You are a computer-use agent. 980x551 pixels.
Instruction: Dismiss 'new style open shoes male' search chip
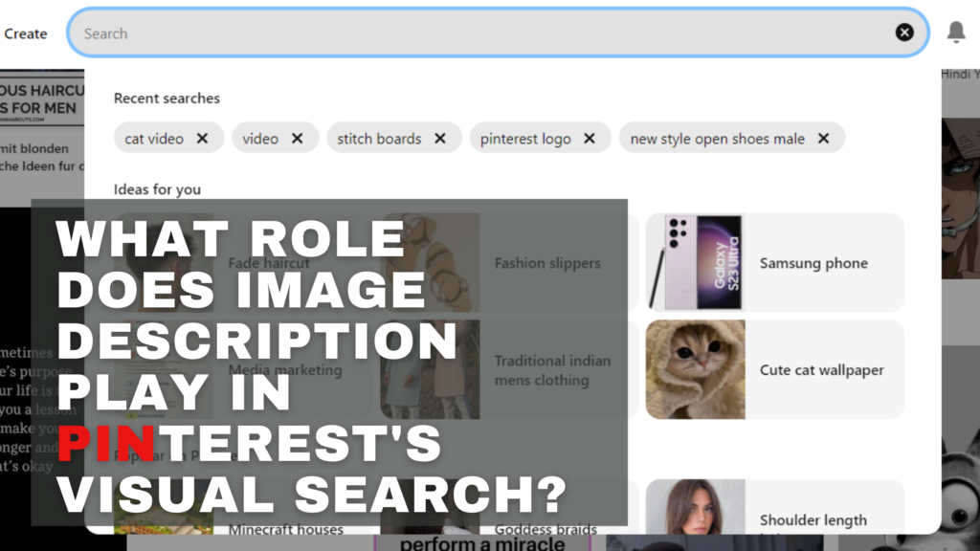(823, 139)
